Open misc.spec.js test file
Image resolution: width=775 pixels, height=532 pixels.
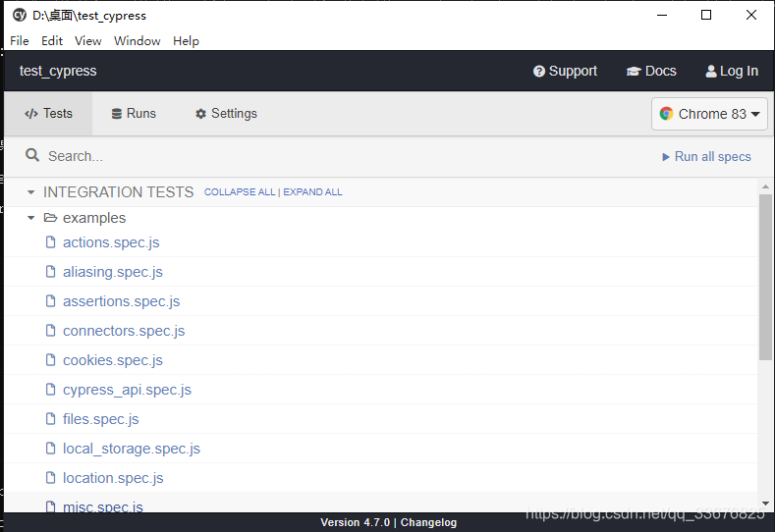pos(103,506)
